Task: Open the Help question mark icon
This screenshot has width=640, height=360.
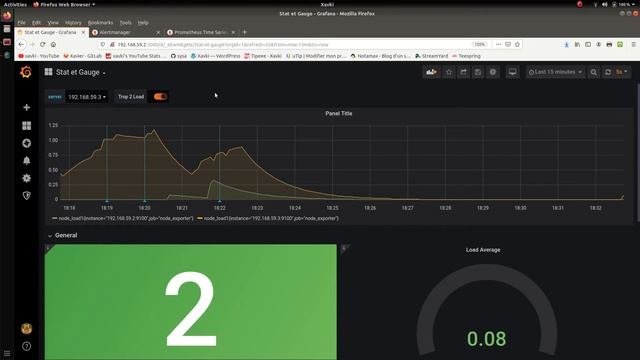Action: click(27, 346)
